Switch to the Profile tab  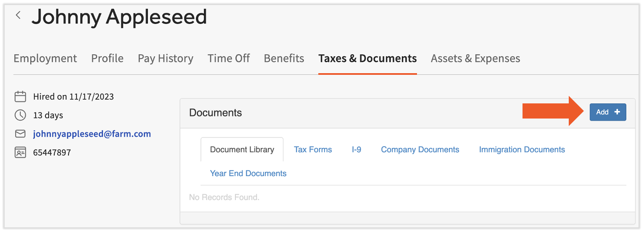(107, 58)
